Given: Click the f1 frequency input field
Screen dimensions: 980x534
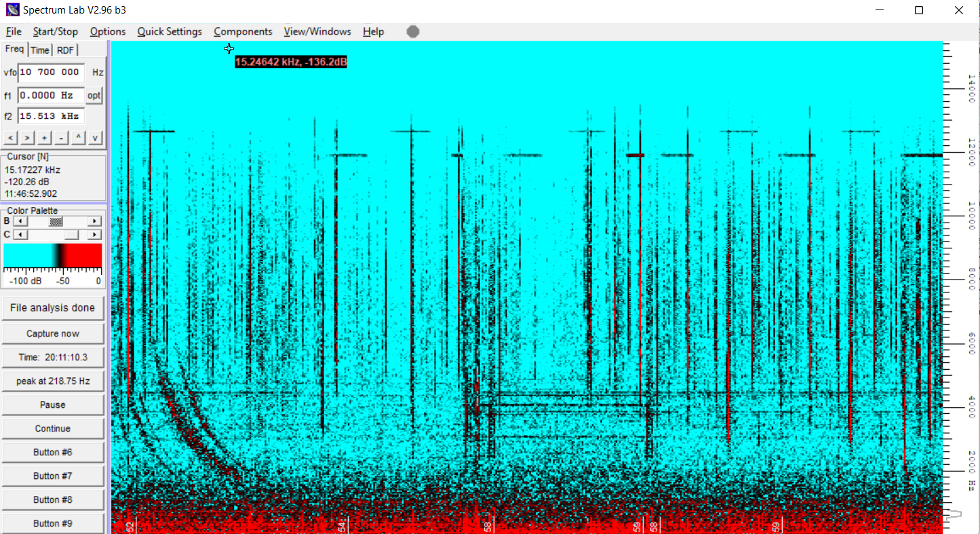Looking at the screenshot, I should pos(51,96).
